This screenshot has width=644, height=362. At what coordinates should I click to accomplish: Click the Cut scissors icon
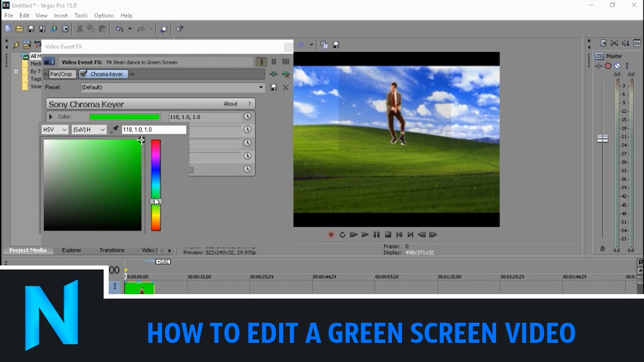79,29
